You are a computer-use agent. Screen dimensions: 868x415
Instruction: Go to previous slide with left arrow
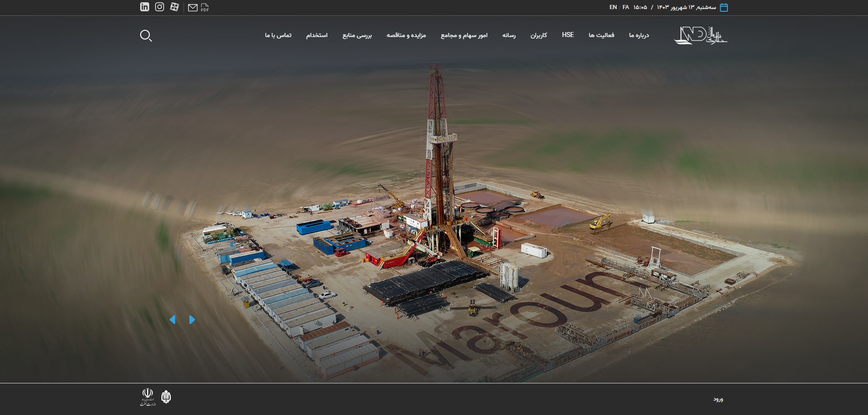172,320
